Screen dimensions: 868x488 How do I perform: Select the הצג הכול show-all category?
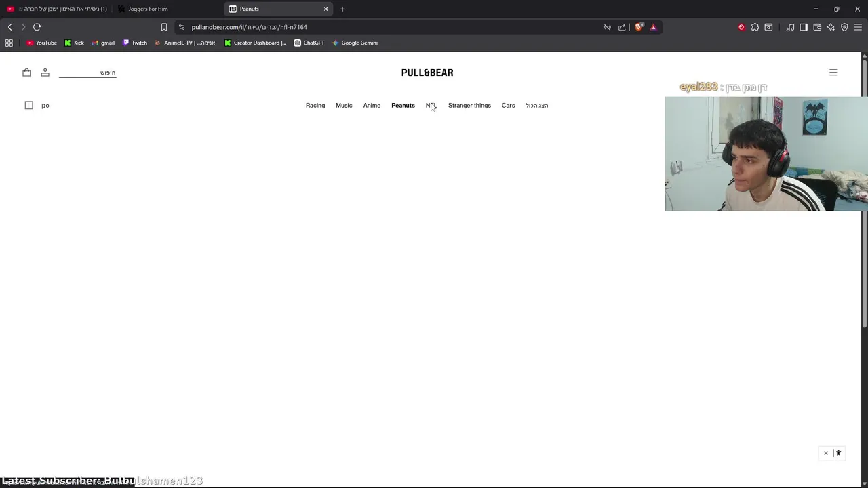537,106
